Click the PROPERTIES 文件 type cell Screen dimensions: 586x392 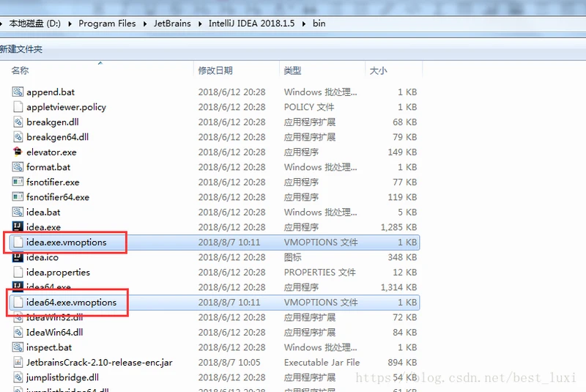(320, 273)
